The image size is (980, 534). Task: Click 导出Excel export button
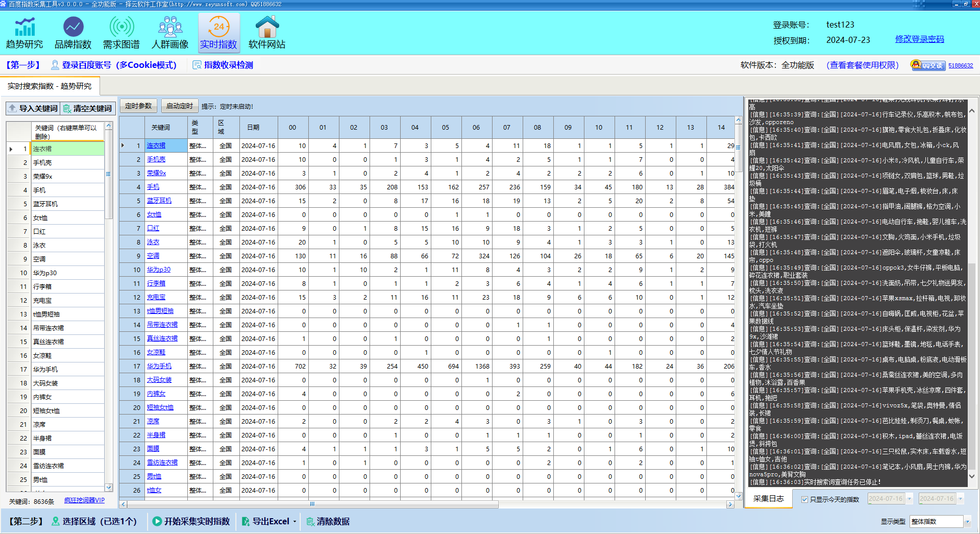[x=266, y=521]
